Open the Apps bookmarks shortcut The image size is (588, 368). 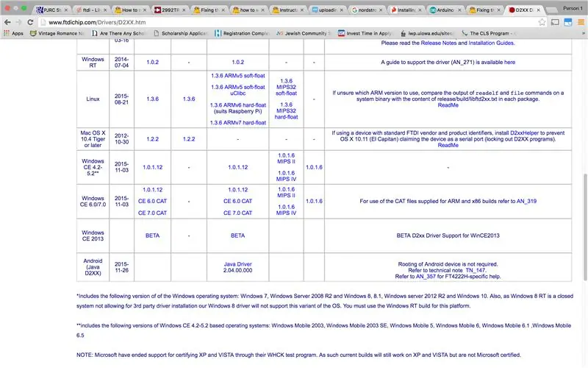click(13, 33)
